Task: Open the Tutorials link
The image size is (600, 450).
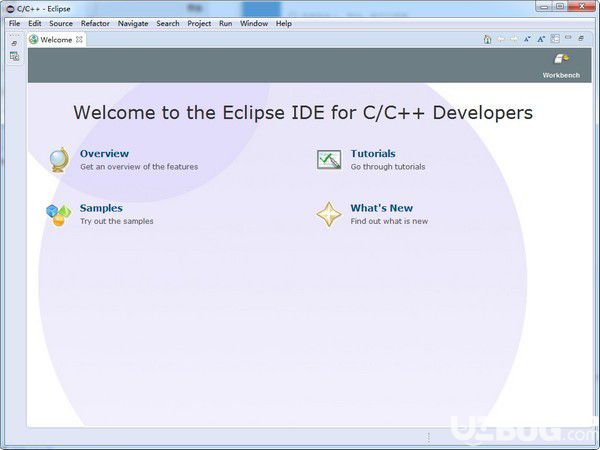Action: coord(373,153)
